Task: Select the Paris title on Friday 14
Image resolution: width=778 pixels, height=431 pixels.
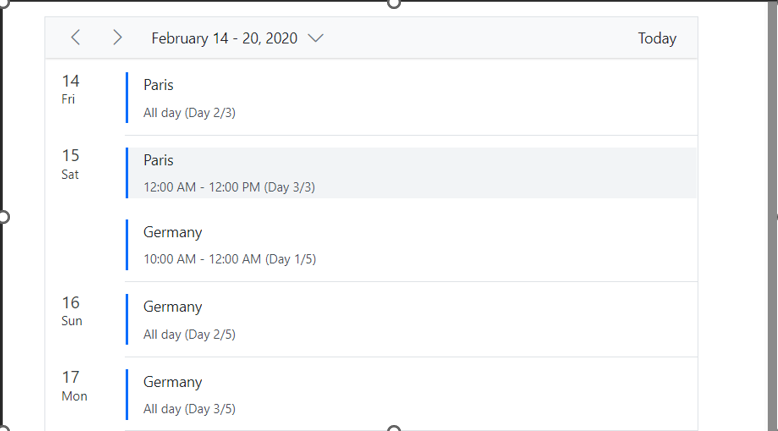Action: point(158,85)
